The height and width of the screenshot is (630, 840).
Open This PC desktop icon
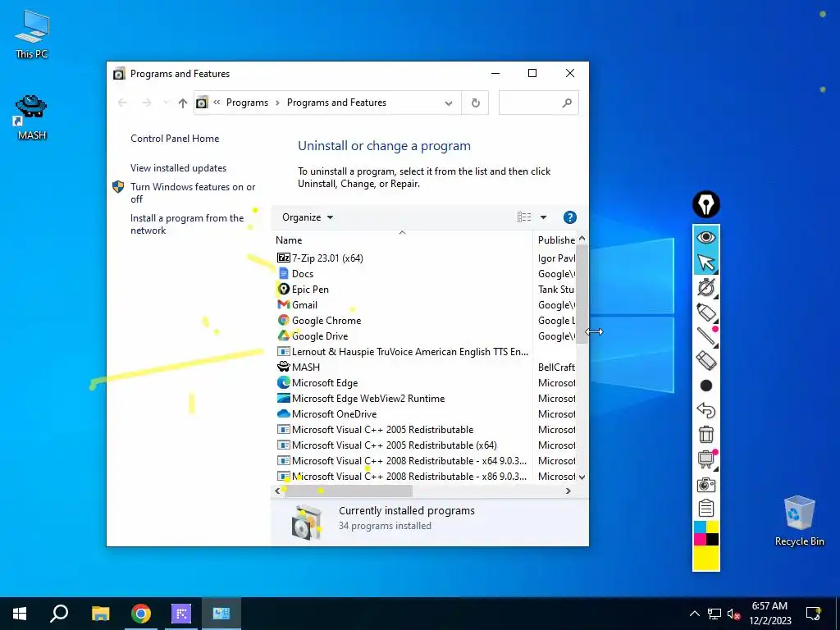[32, 34]
